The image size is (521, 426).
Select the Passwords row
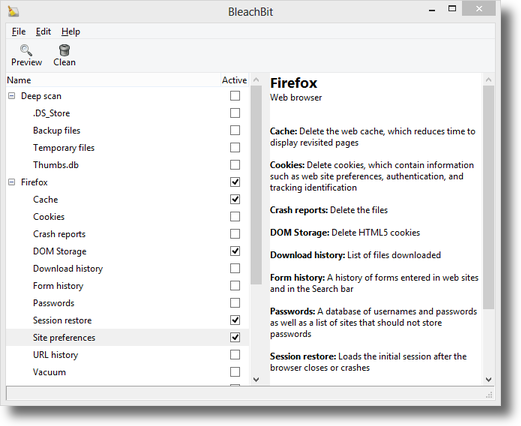(127, 303)
